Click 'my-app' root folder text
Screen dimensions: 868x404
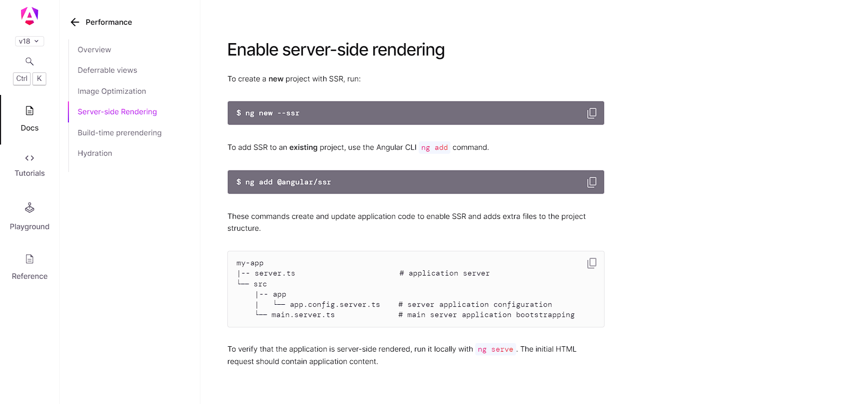pyautogui.click(x=250, y=263)
